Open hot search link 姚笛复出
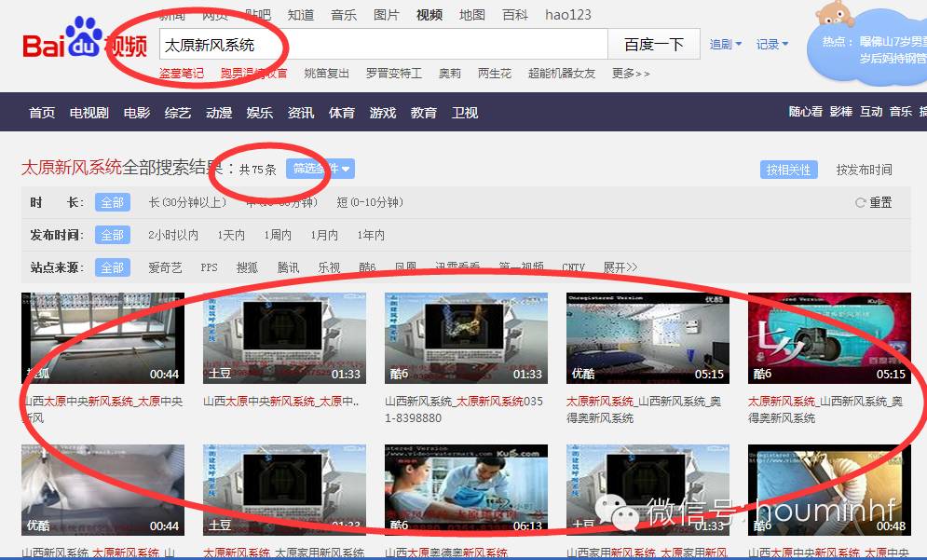Screen dimensions: 927x560 (x=326, y=74)
